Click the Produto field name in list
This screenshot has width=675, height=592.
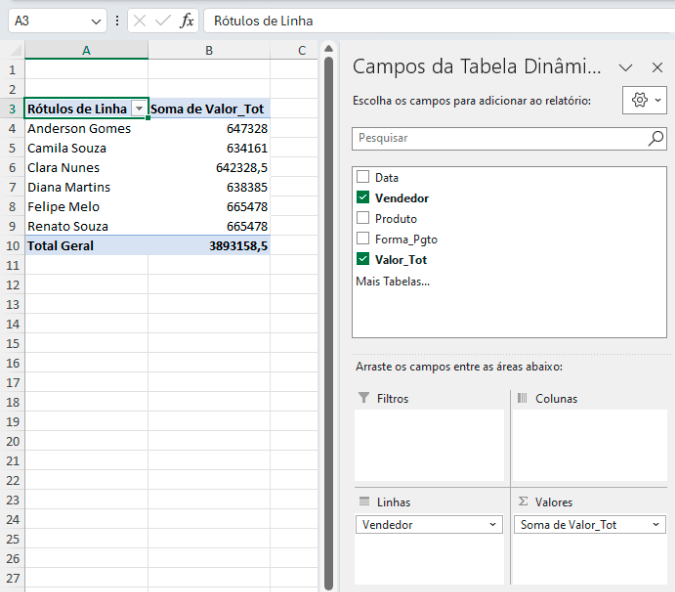[396, 219]
